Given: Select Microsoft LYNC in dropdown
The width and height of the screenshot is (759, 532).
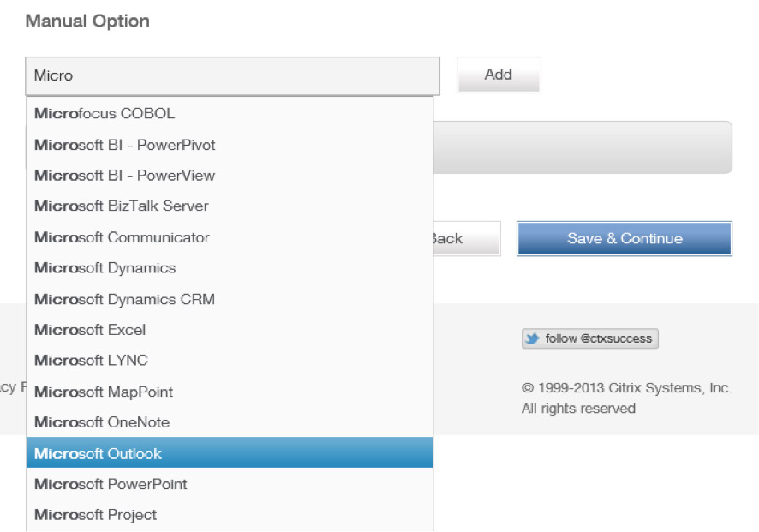Looking at the screenshot, I should [x=230, y=360].
